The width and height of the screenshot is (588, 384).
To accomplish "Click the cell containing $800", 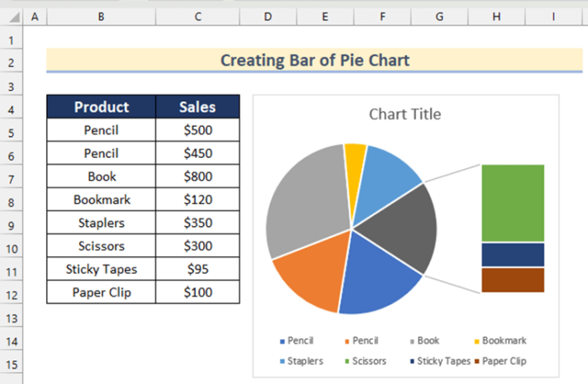I will coord(197,176).
